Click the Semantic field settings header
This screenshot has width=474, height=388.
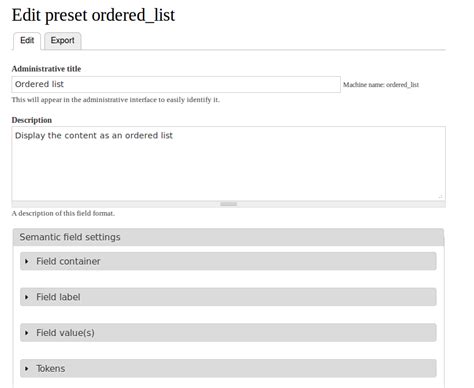point(228,237)
